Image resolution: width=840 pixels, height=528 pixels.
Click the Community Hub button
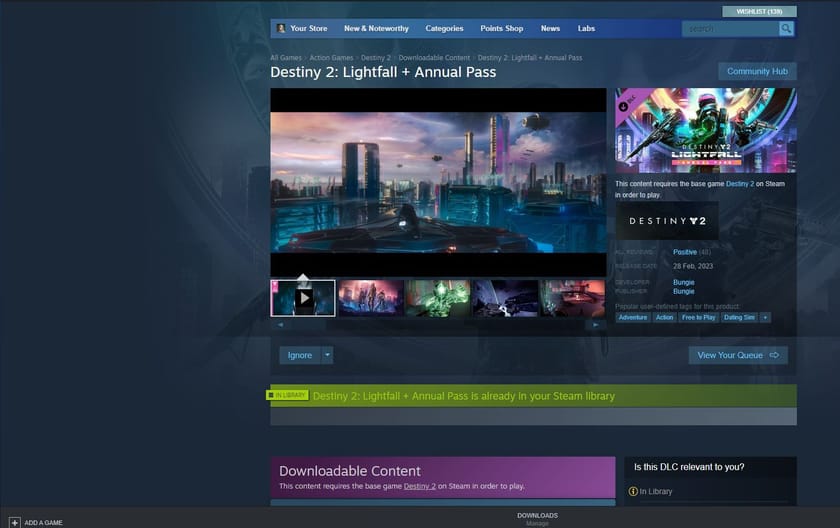(x=757, y=71)
